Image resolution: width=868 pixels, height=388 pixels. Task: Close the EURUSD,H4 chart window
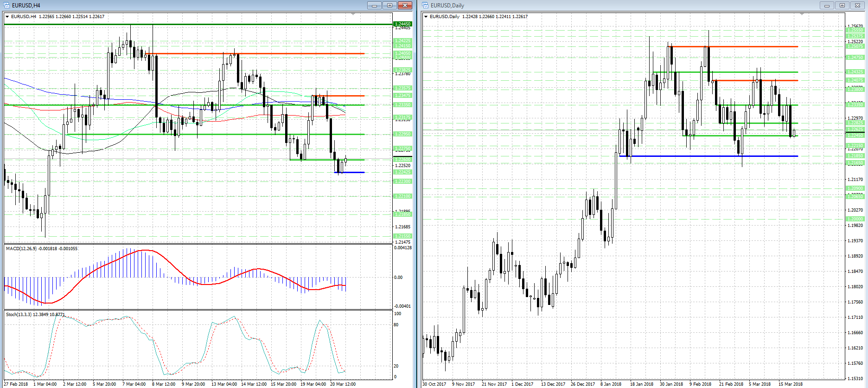(x=405, y=5)
